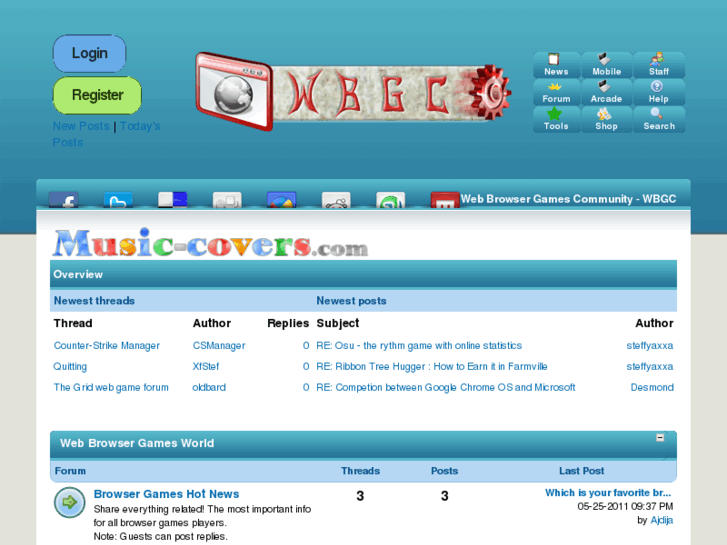Click the Google Buzz icon
The image size is (727, 545).
[281, 200]
